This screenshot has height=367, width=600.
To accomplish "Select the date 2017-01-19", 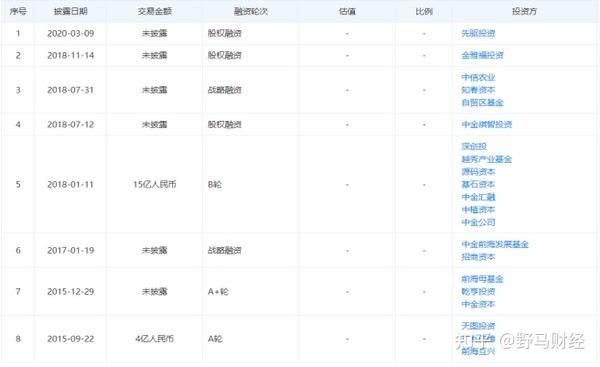I will (70, 250).
